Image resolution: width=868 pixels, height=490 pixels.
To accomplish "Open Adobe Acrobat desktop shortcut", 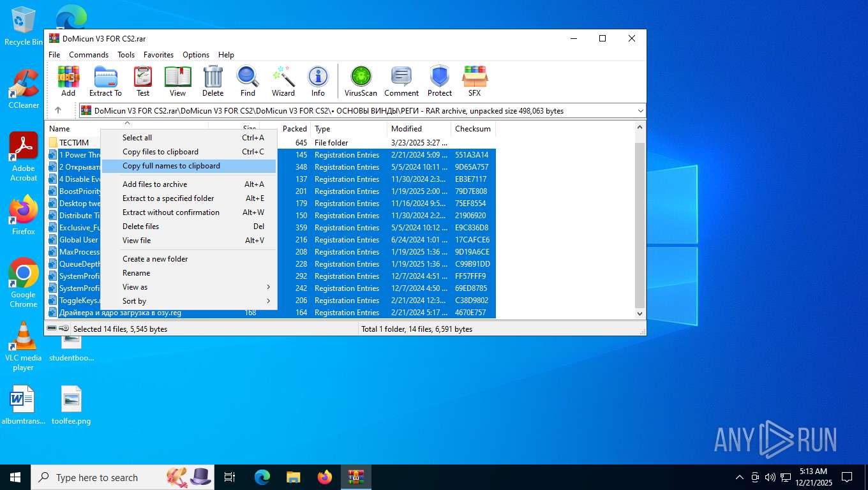I will point(24,157).
